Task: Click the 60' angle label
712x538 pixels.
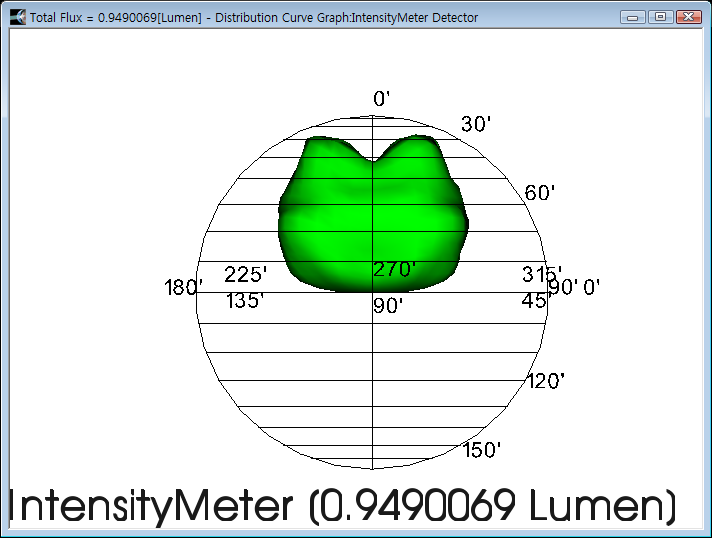Action: click(540, 193)
